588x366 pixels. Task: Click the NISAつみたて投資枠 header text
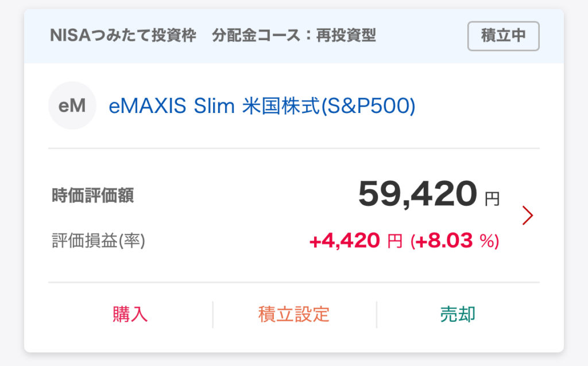[x=123, y=36]
